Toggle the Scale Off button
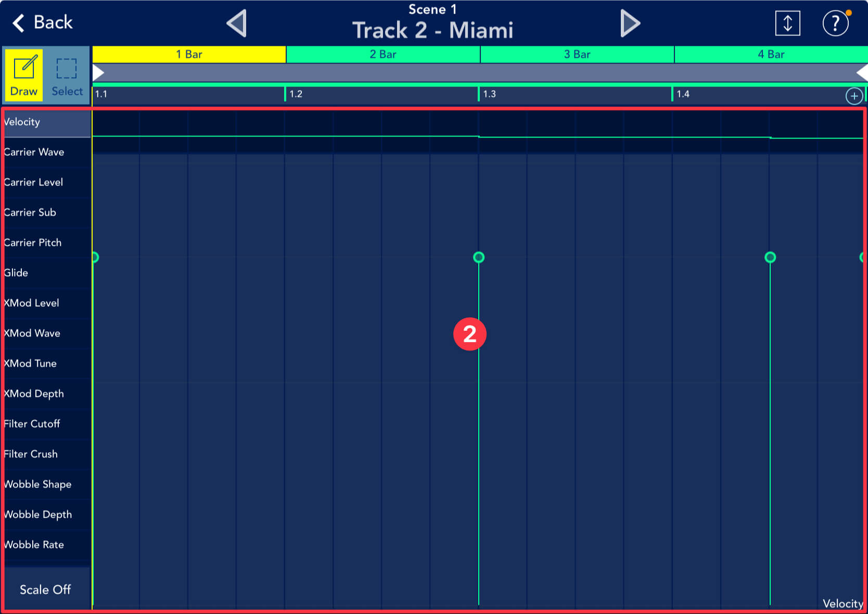 45,590
